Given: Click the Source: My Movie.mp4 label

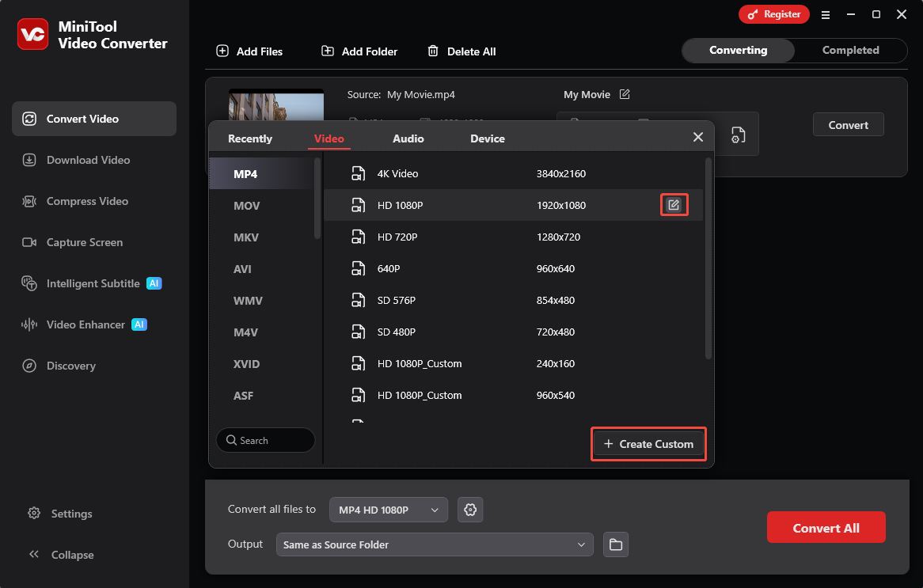Looking at the screenshot, I should [401, 95].
